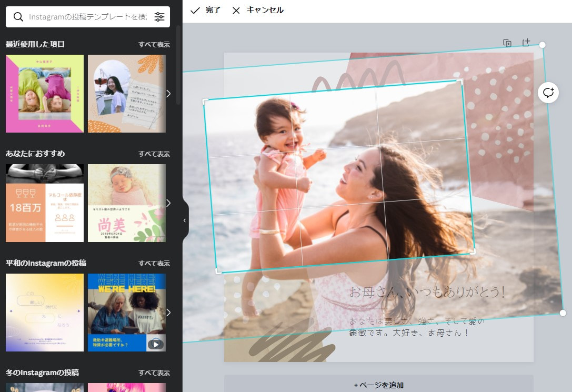The image size is (572, 392).
Task: Select the WE'RE HERE! video template
Action: pos(127,313)
